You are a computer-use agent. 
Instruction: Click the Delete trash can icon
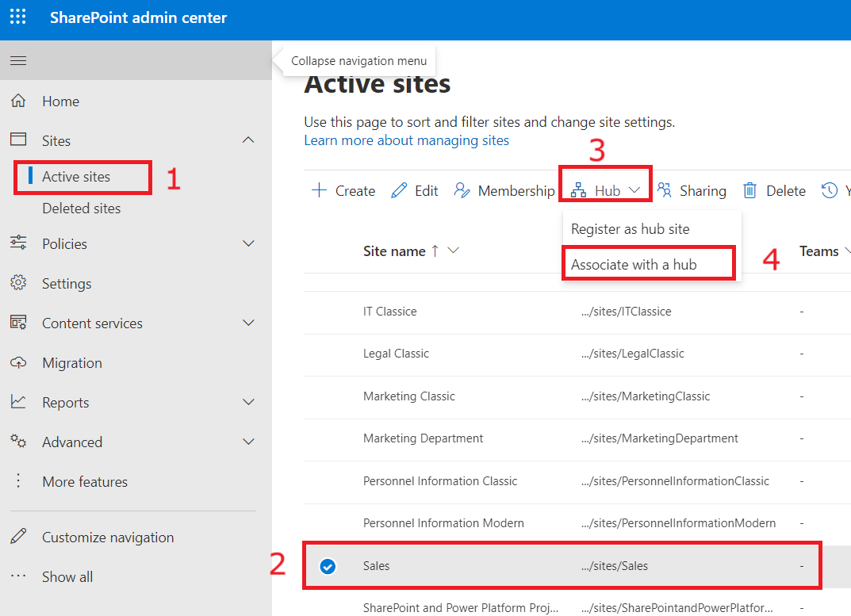(749, 191)
